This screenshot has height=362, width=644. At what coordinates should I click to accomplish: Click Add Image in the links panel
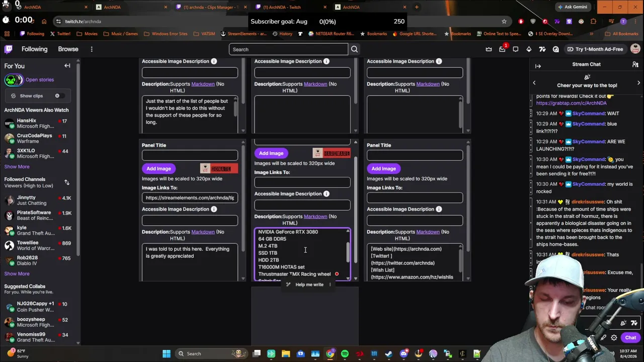click(383, 168)
